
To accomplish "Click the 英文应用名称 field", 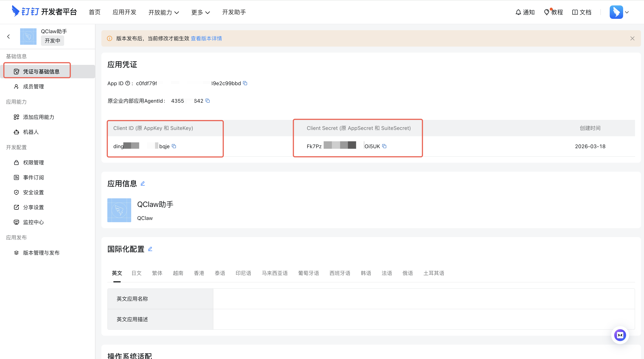I will [x=424, y=299].
